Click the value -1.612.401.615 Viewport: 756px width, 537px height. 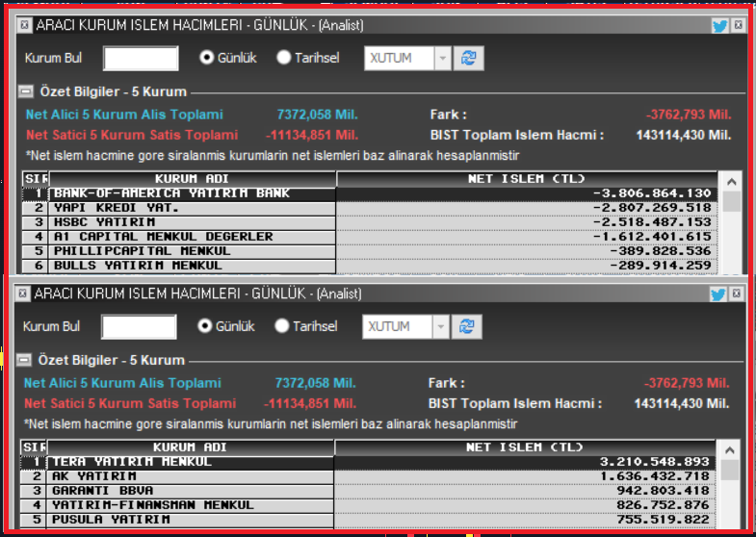pos(652,237)
